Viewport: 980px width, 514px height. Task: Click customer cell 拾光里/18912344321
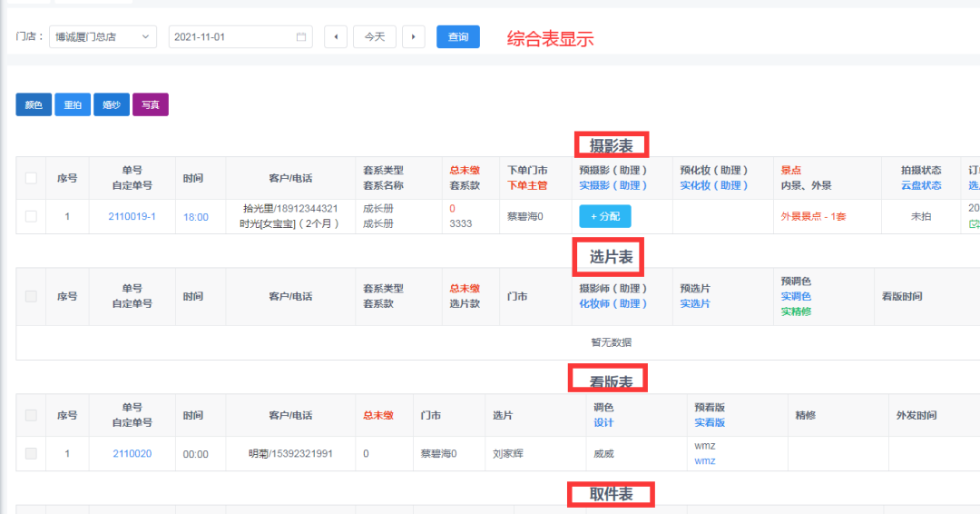point(290,209)
